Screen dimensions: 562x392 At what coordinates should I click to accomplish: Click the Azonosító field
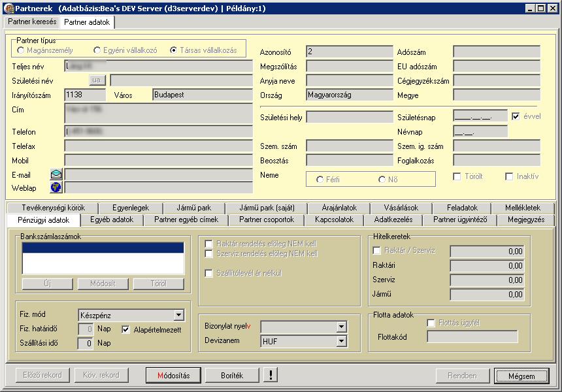coord(350,52)
